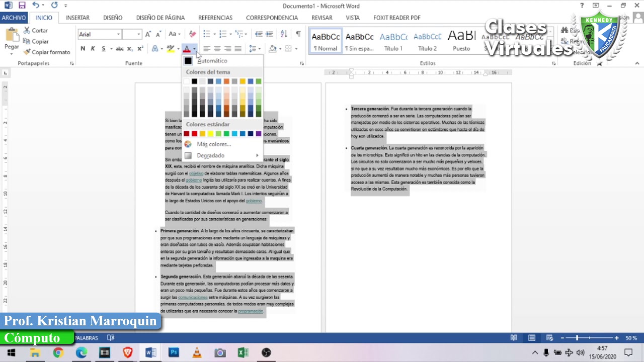This screenshot has width=644, height=362.
Task: Open the font size dropdown
Action: click(139, 34)
